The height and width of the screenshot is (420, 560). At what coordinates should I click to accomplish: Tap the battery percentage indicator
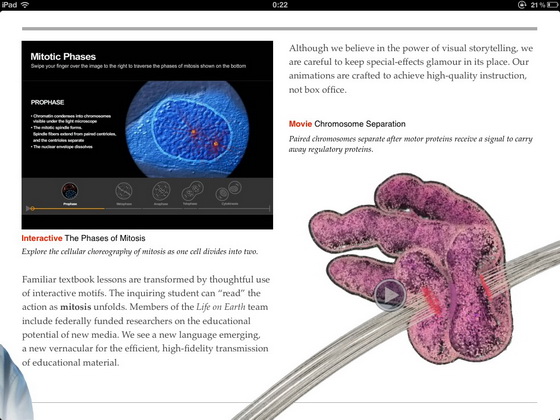tap(538, 5)
